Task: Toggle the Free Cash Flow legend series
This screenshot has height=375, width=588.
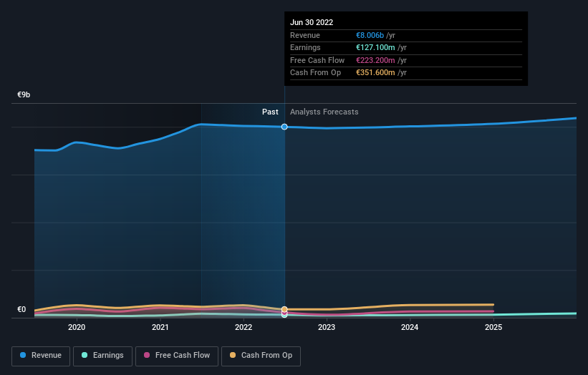Action: [177, 356]
